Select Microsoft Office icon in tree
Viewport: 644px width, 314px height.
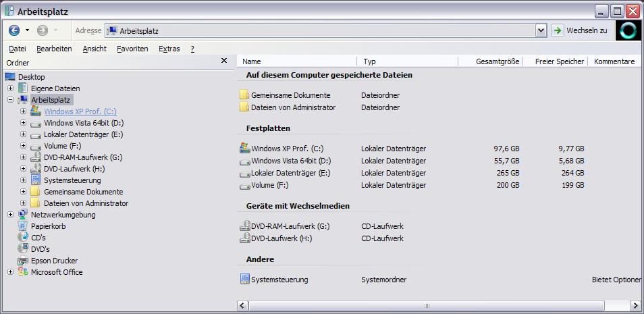click(x=23, y=271)
